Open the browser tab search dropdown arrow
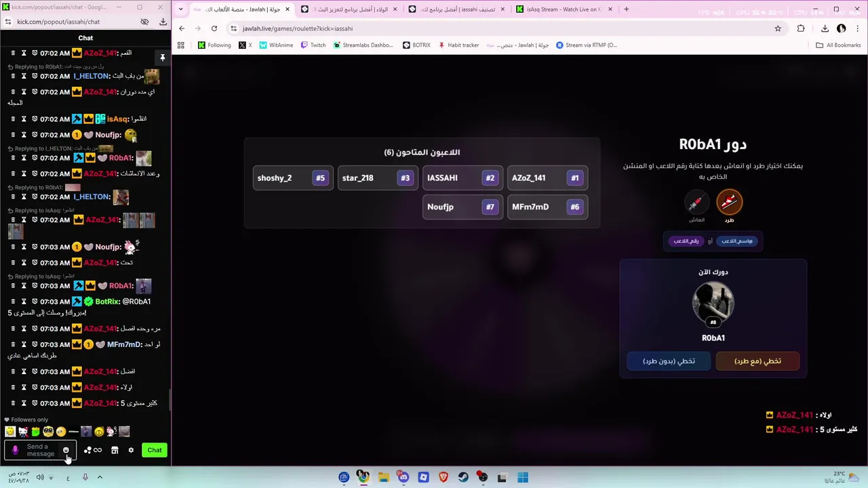Viewport: 868px width, 488px height. (x=180, y=9)
